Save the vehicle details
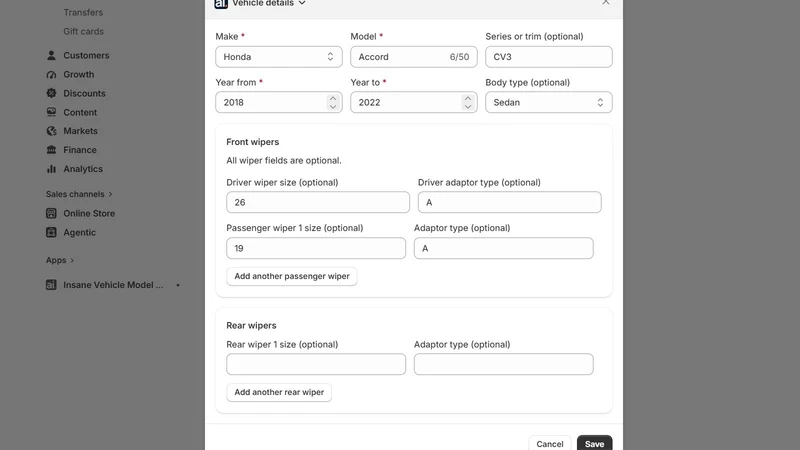The image size is (800, 450). point(594,443)
